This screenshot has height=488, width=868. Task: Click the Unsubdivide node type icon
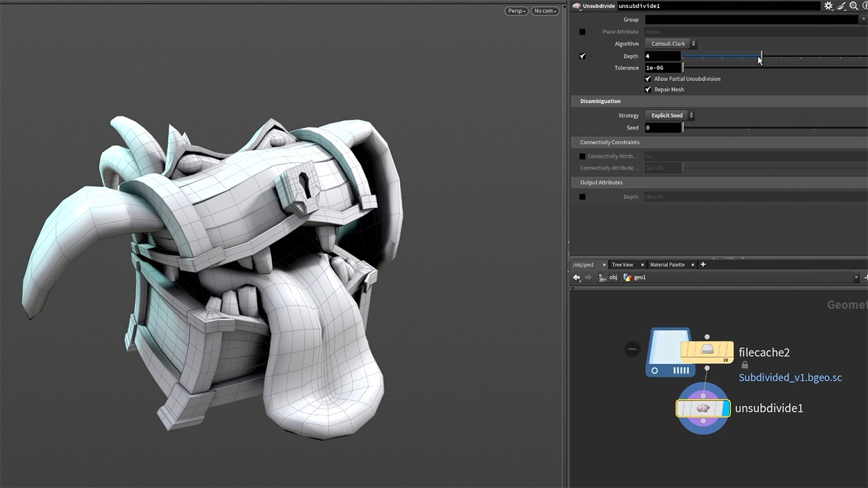576,6
